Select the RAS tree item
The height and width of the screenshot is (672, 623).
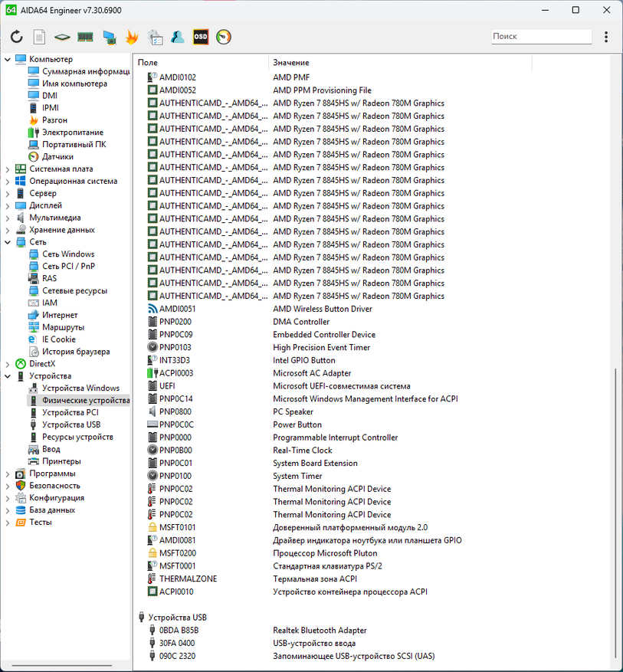[x=42, y=279]
